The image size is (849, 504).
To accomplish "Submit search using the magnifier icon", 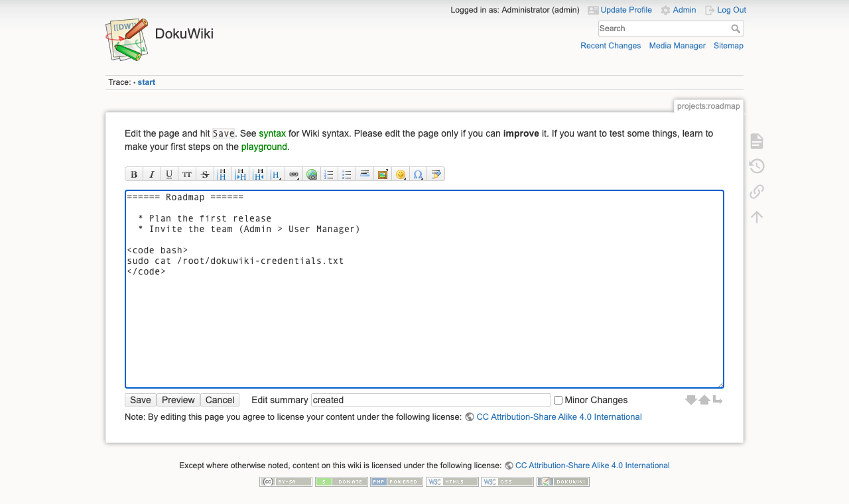I will click(x=736, y=29).
